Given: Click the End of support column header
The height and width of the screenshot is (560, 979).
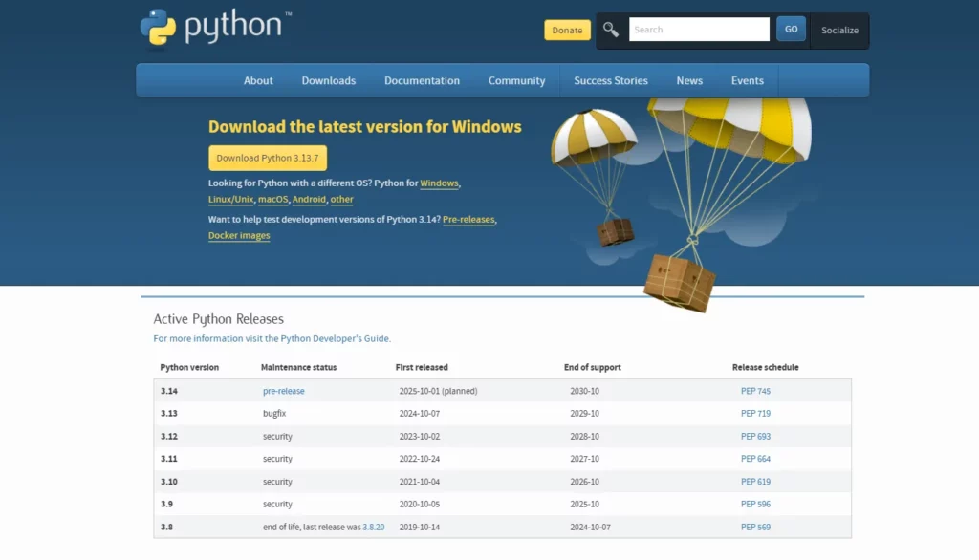Looking at the screenshot, I should coord(593,367).
